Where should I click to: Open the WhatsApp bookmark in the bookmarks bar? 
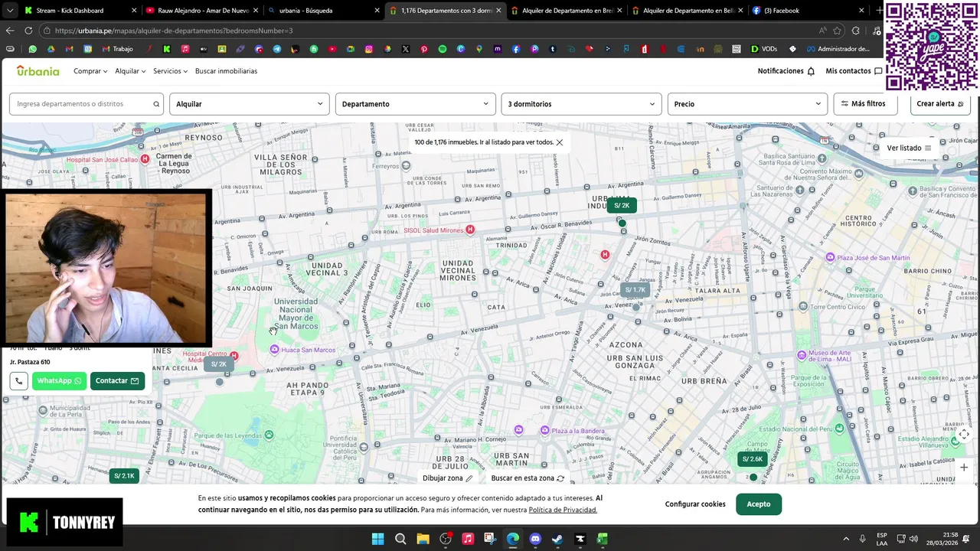(32, 49)
